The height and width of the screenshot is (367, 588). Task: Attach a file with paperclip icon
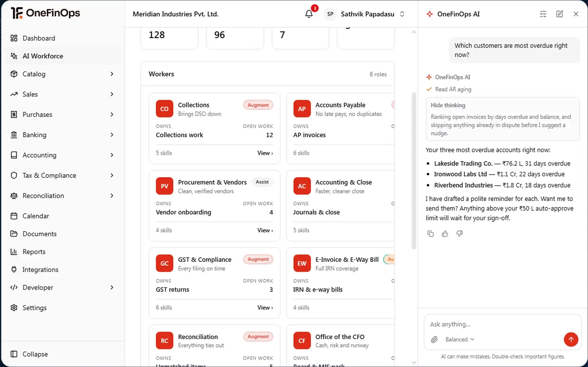click(434, 339)
